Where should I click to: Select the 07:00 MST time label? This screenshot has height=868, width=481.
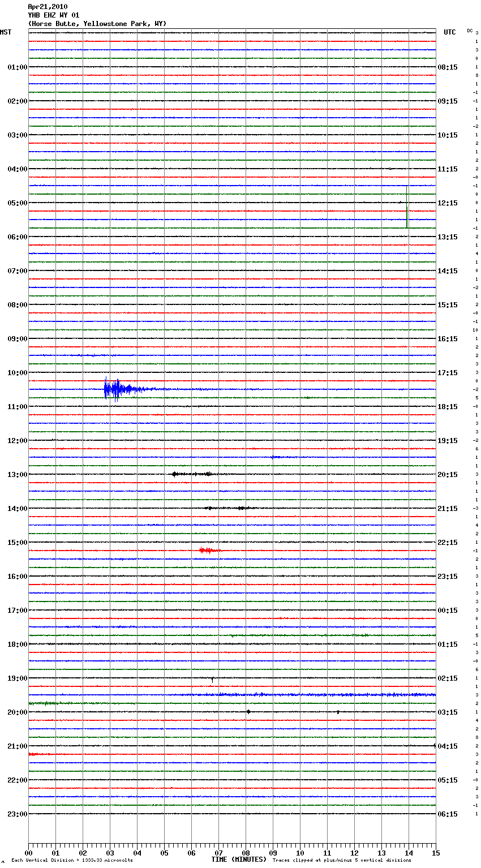click(x=18, y=271)
